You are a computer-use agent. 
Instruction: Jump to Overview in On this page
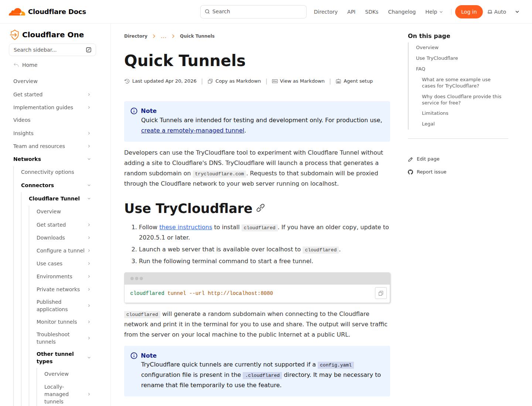click(x=427, y=47)
